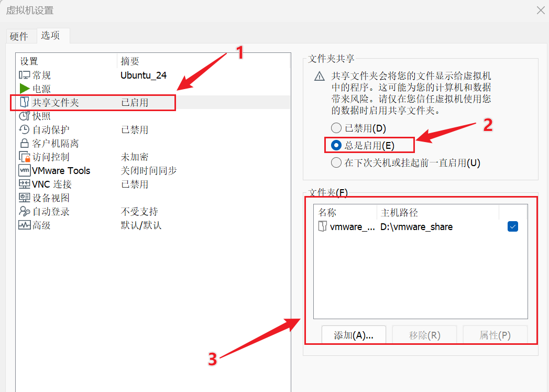
Task: Click the D:\vmware_share host path text
Action: [416, 227]
